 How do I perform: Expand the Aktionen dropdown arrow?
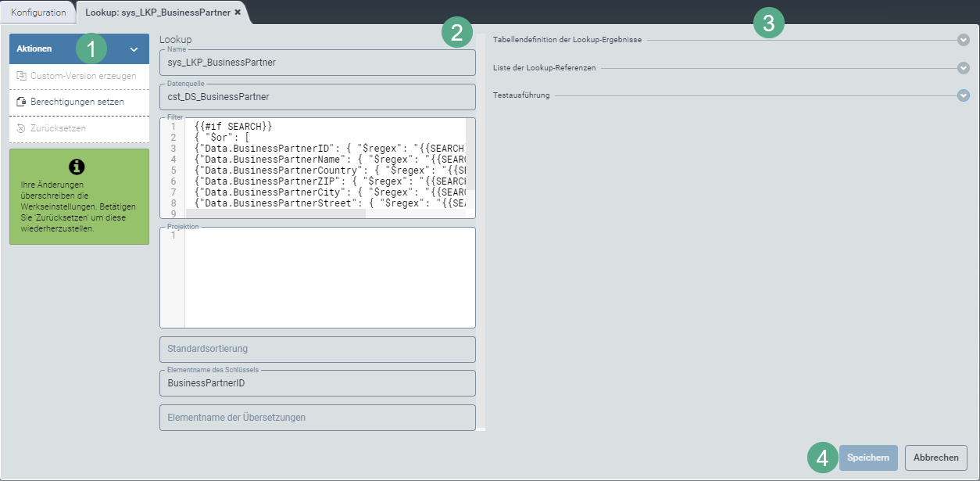135,48
